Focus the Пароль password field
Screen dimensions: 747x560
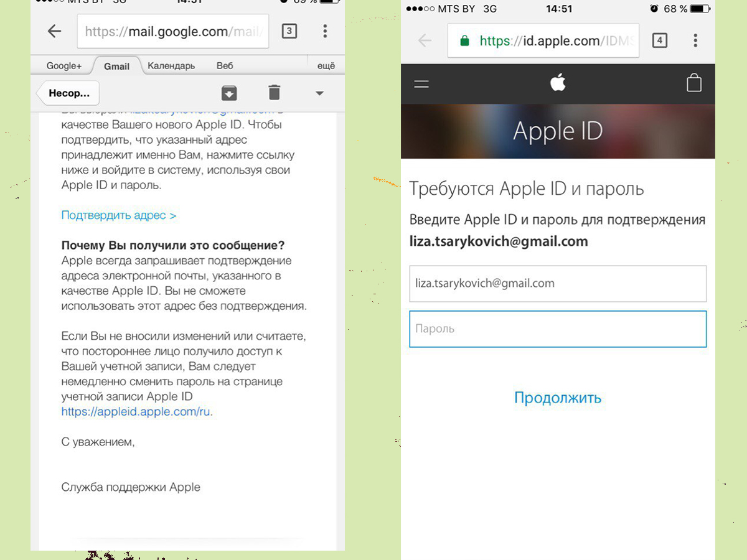tap(558, 329)
